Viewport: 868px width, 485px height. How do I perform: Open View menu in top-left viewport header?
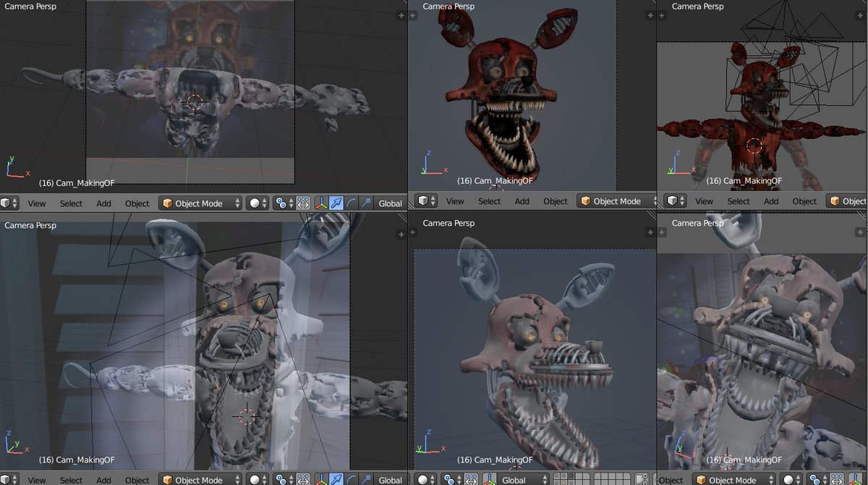[37, 203]
